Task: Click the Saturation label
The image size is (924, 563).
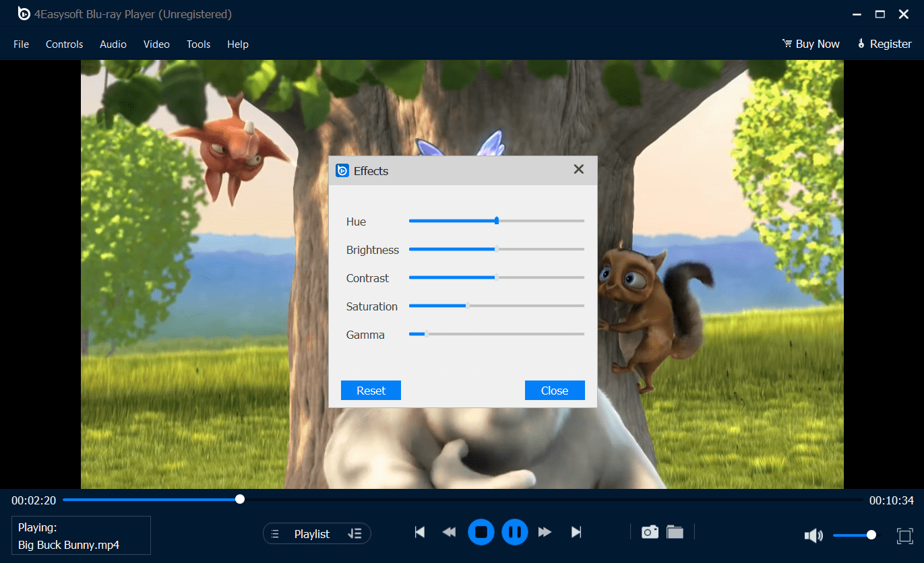Action: point(372,306)
